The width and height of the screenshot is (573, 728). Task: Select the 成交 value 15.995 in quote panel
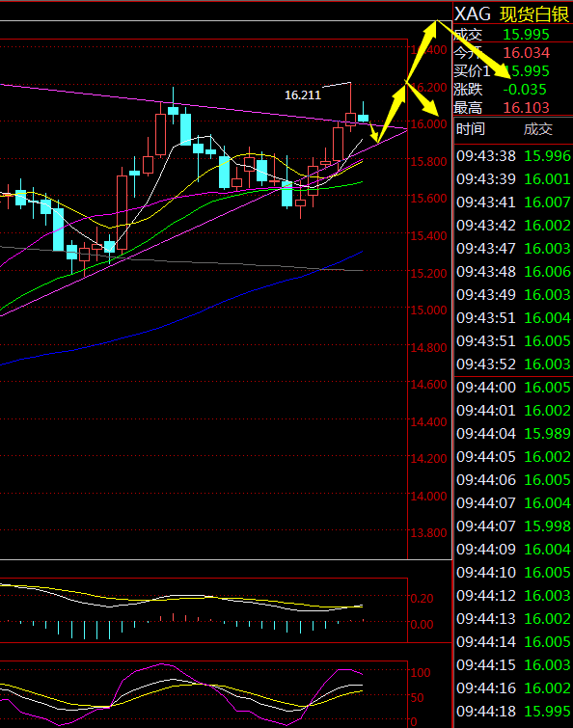coord(526,35)
